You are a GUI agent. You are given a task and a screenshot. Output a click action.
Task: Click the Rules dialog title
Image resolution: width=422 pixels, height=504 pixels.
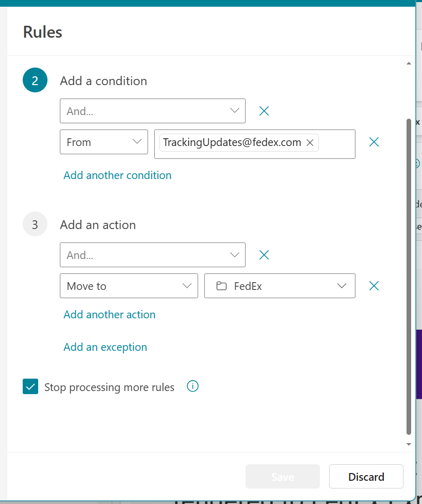click(42, 32)
